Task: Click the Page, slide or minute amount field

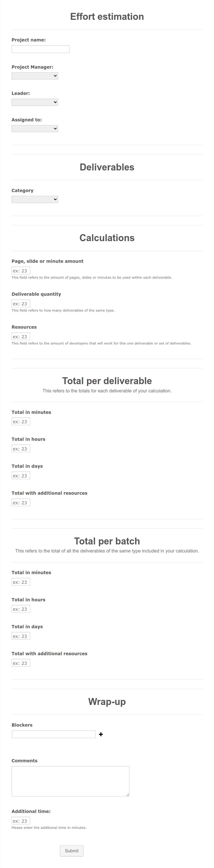Action: click(x=21, y=270)
